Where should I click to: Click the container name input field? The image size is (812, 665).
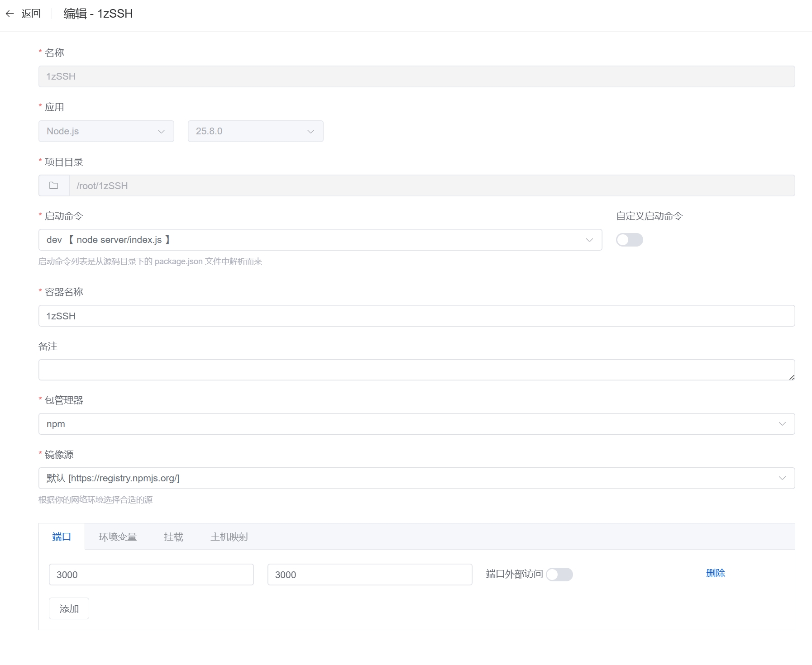pyautogui.click(x=416, y=316)
